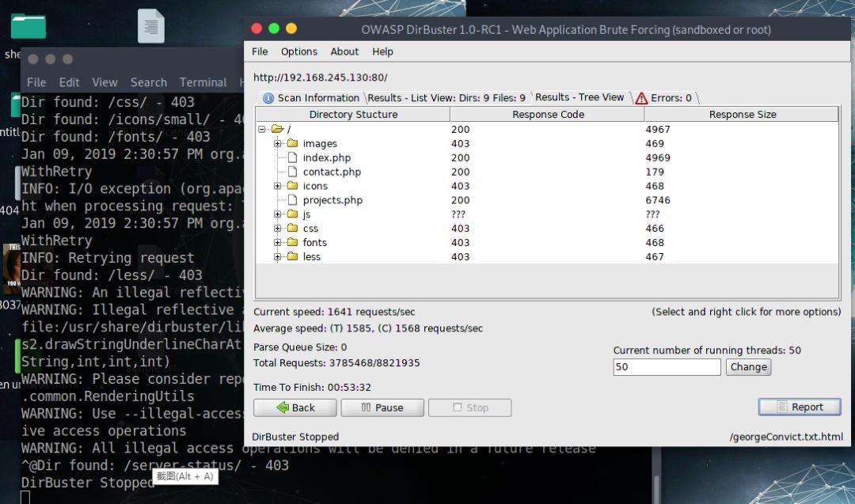Viewport: 855px width, 504px height.
Task: Pause the DirBuster scan
Action: click(382, 407)
